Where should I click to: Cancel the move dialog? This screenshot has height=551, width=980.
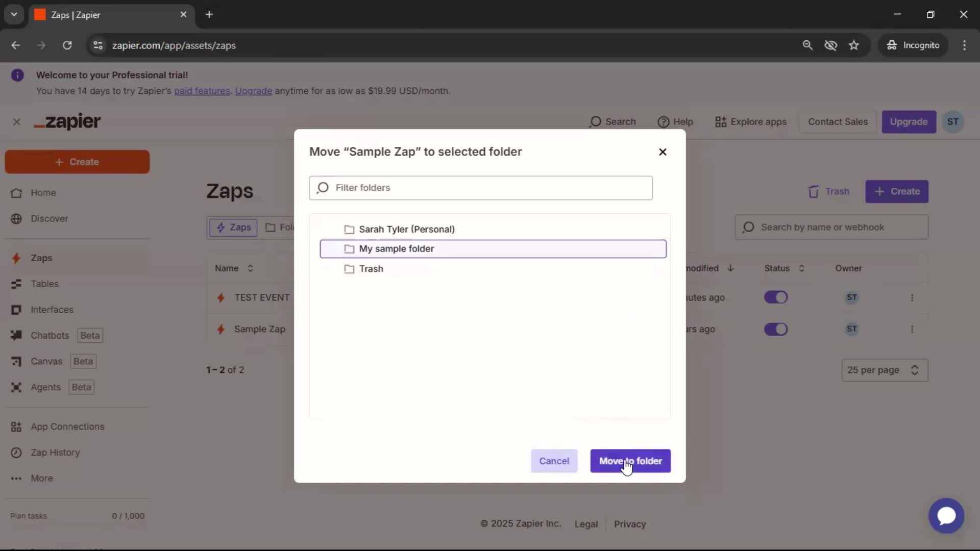click(554, 461)
